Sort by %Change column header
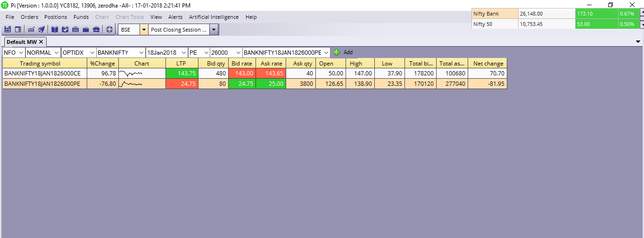The height and width of the screenshot is (238, 644). point(103,64)
